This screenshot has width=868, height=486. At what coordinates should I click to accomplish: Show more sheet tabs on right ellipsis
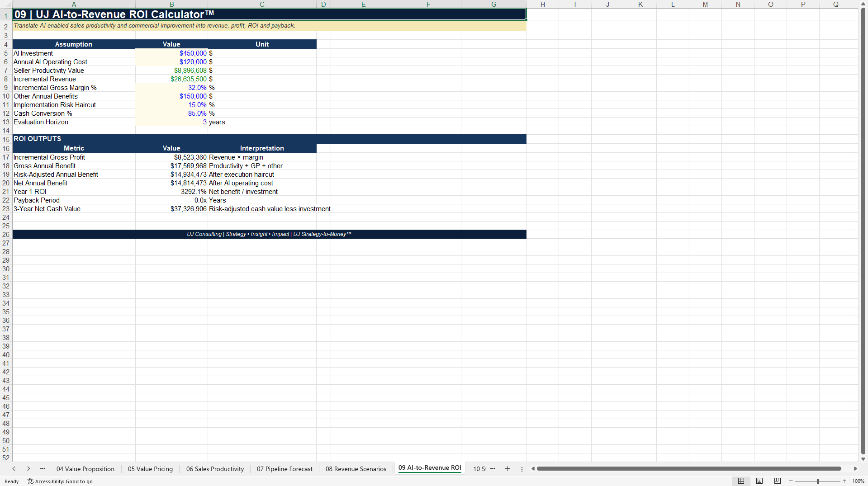493,469
